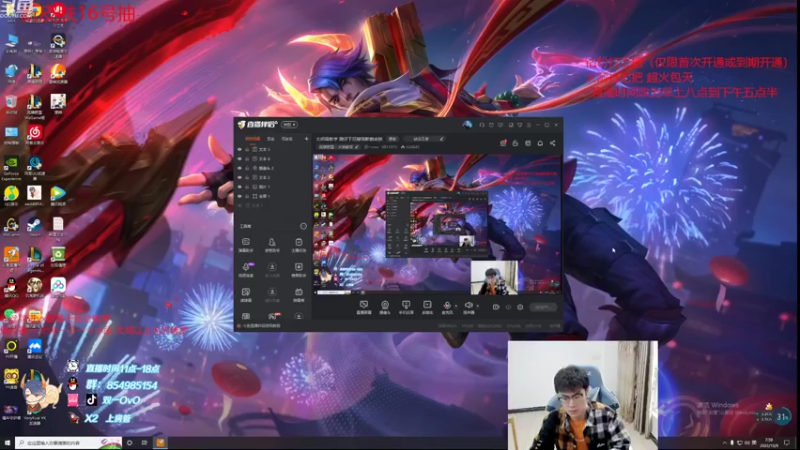This screenshot has height=450, width=800.
Task: Open the mode pill beside app logo
Action: [289, 124]
